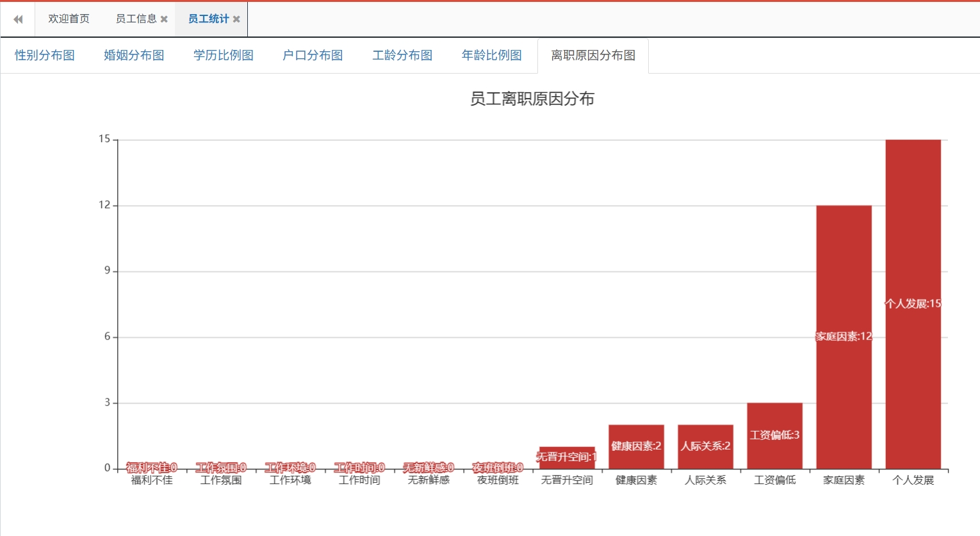Open the 户口分布图 chart
Image resolution: width=980 pixels, height=536 pixels.
coord(311,55)
